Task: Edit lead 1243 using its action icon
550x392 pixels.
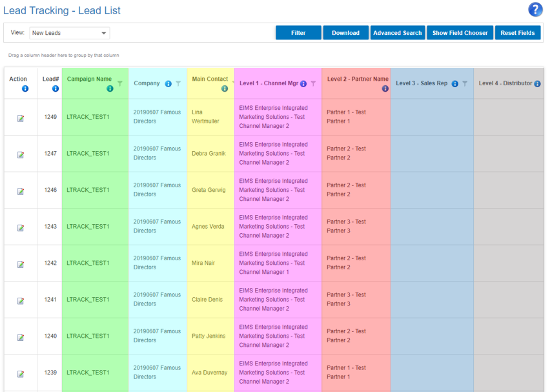Action: click(x=21, y=228)
